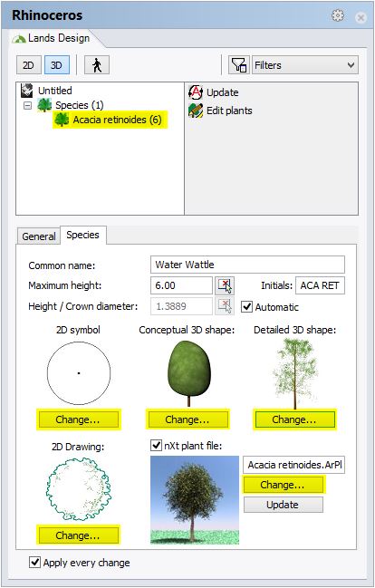Click the Update plants icon
Screen dimensions: 375x588
[x=196, y=92]
